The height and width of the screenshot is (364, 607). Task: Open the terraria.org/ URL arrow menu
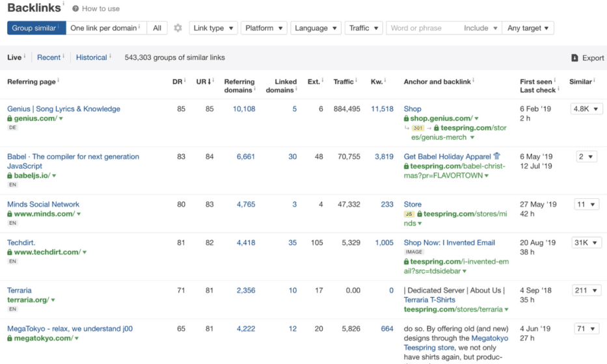(x=53, y=300)
